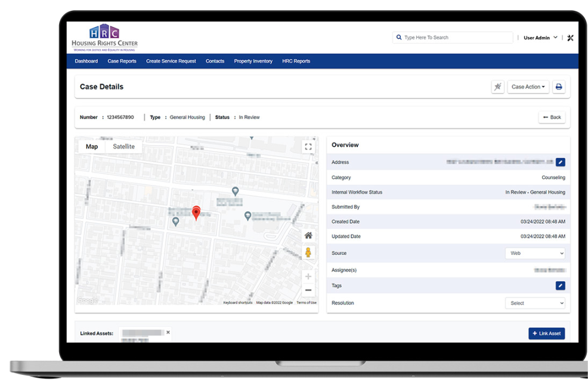The height and width of the screenshot is (391, 588).
Task: Open Property Inventory in navigation bar
Action: [x=253, y=61]
